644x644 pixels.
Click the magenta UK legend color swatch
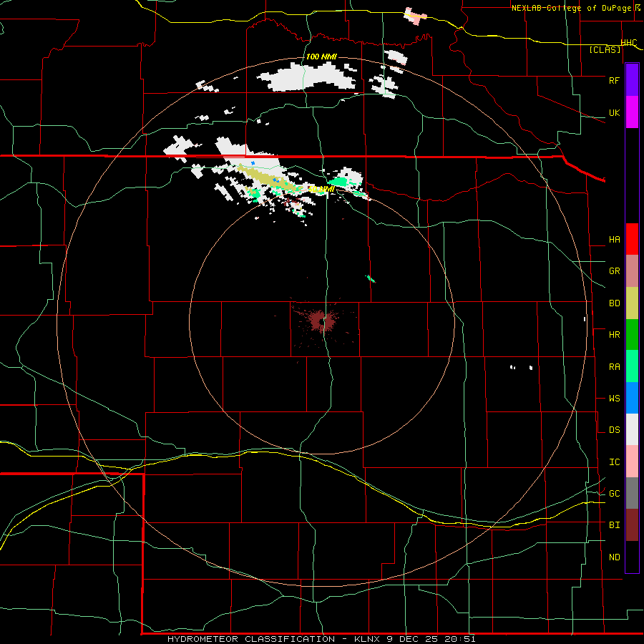pos(632,112)
